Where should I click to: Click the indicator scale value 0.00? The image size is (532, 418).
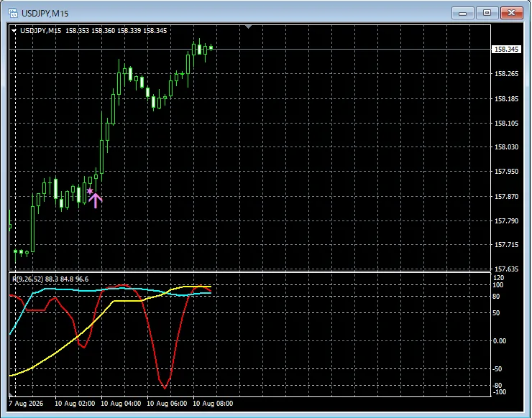pyautogui.click(x=500, y=341)
